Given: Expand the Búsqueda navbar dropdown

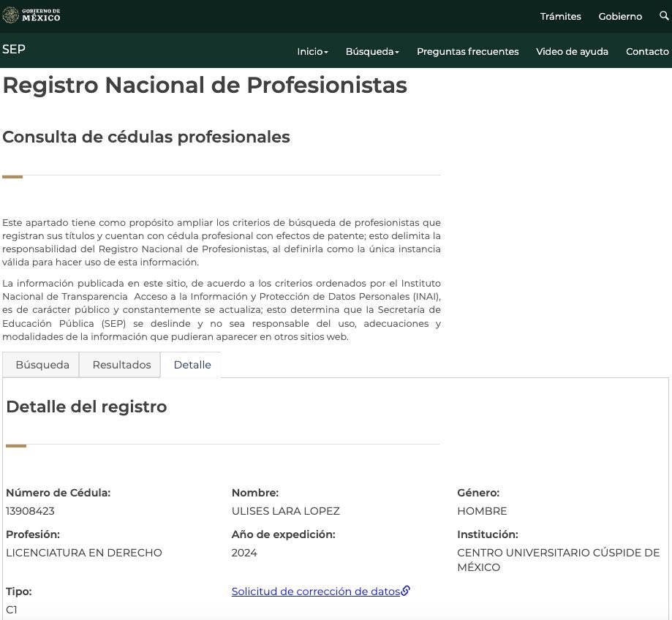Looking at the screenshot, I should [372, 51].
